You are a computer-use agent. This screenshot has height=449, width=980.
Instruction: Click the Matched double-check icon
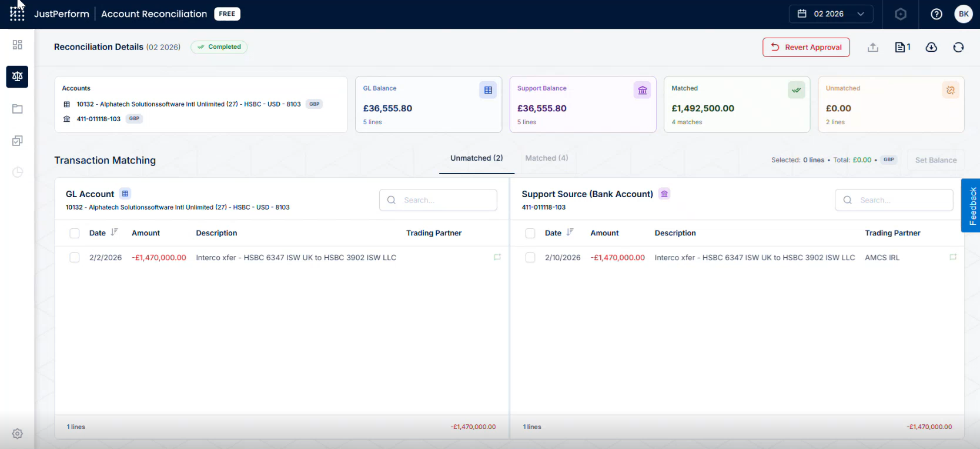click(x=797, y=90)
